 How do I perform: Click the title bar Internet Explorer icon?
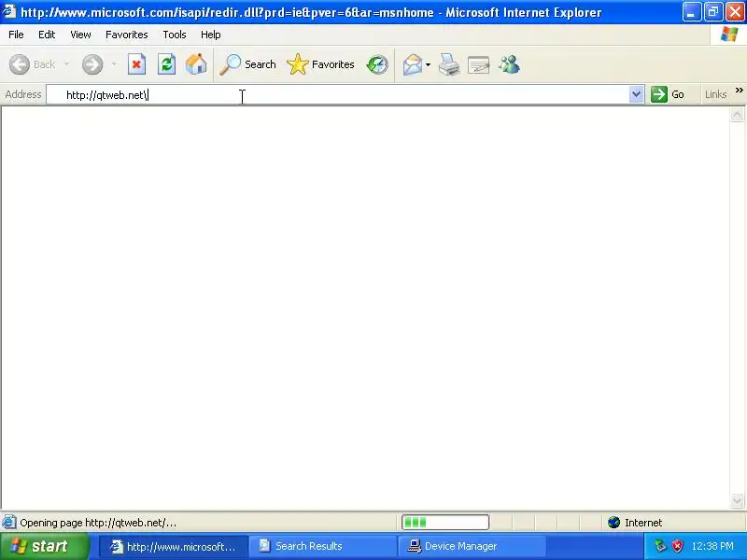[9, 11]
